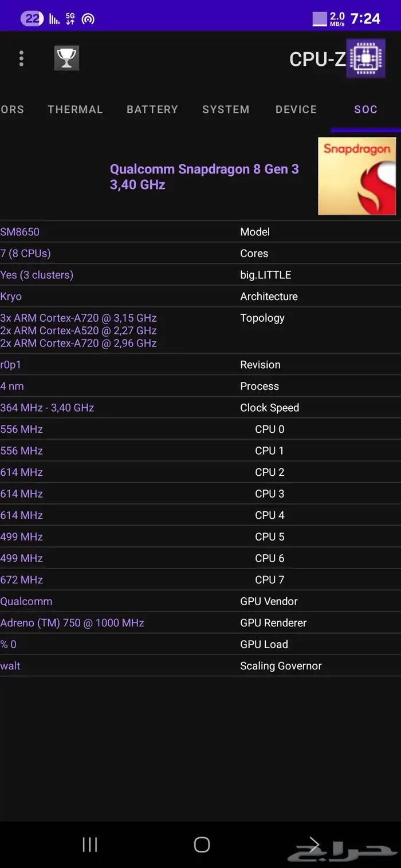Switch to the BATTERY tab
Viewport: 401px width, 868px height.
point(152,109)
